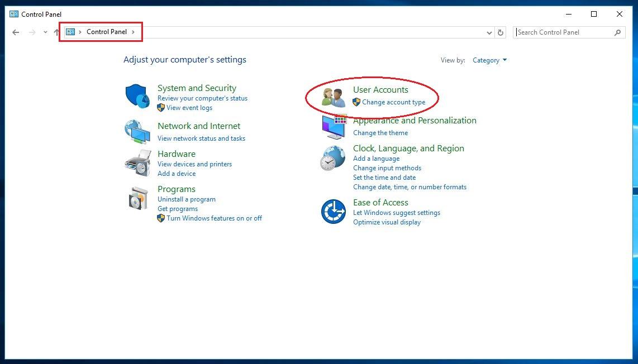638x364 pixels.
Task: Open System and Security category
Action: (197, 88)
